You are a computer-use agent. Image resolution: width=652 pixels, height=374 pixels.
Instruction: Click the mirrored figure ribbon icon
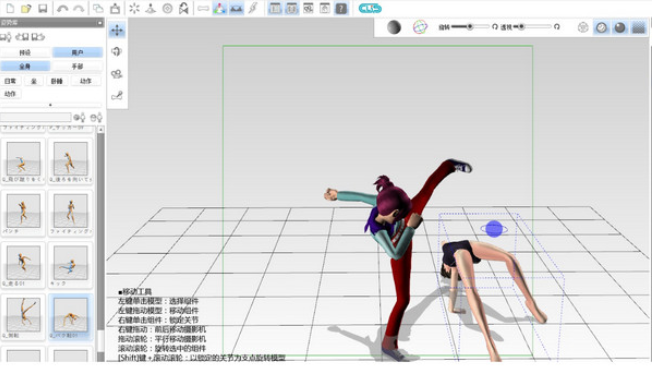(x=184, y=8)
